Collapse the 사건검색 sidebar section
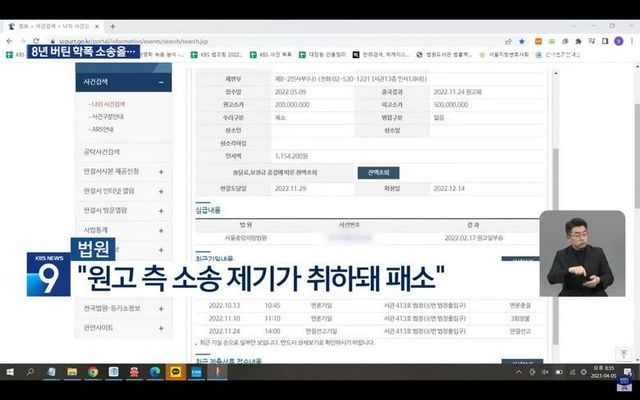The width and height of the screenshot is (640, 400). [x=161, y=84]
